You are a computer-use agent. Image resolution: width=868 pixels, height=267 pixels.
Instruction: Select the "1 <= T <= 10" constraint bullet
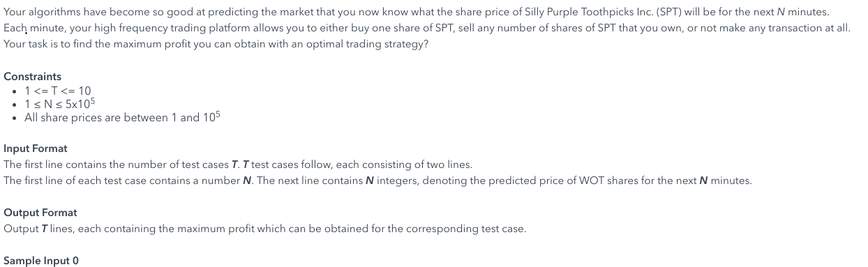(x=57, y=91)
